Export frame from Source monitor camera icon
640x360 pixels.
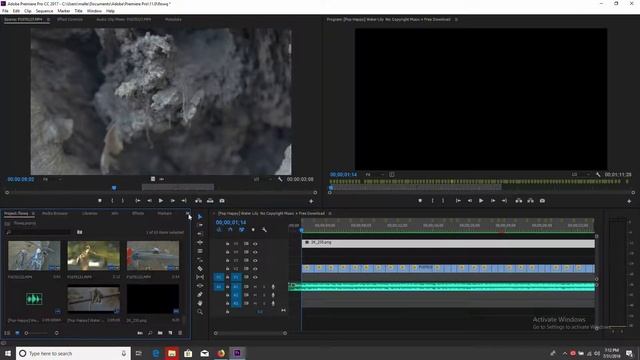(x=222, y=201)
